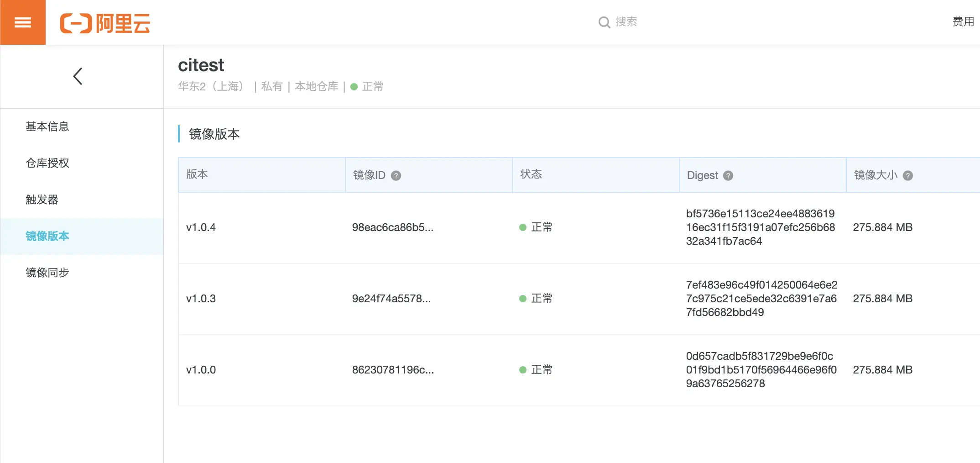Click the 私有 visibility label
980x463 pixels.
pos(272,86)
